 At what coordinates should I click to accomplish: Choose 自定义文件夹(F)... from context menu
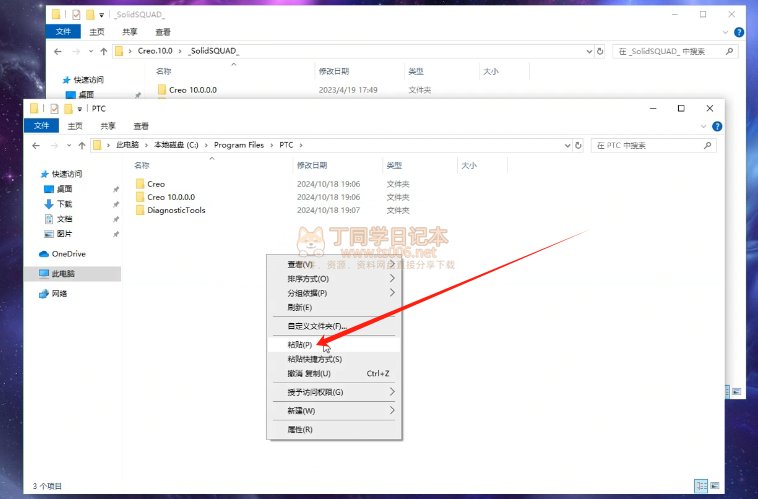[x=334, y=326]
